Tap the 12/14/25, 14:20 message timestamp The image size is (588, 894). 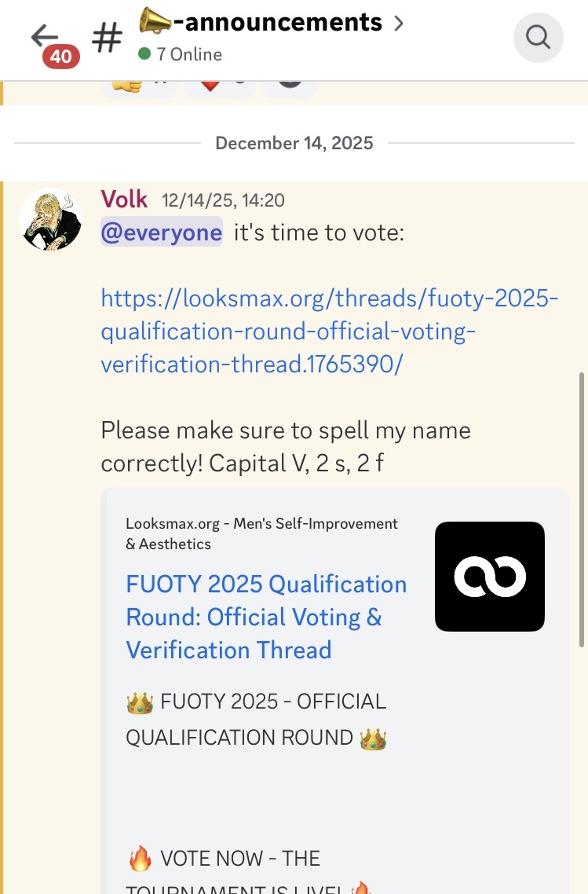[223, 201]
